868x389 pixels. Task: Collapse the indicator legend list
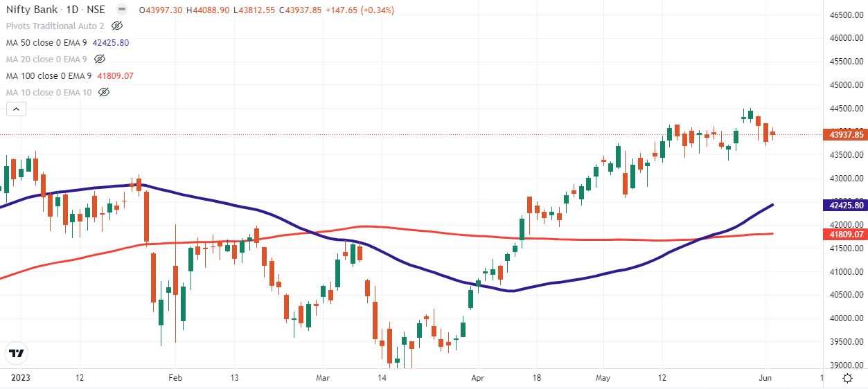tap(17, 109)
